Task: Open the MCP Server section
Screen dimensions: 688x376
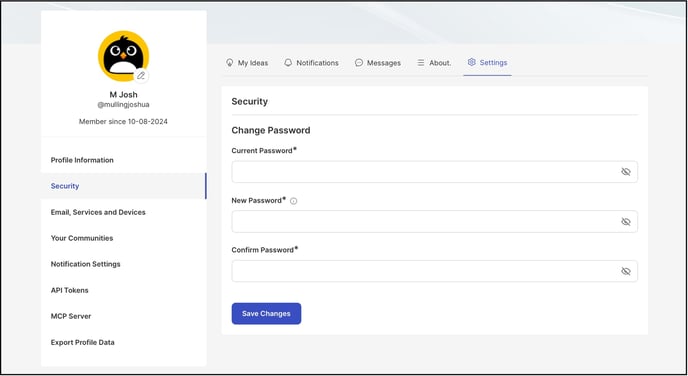Action: coord(123,316)
